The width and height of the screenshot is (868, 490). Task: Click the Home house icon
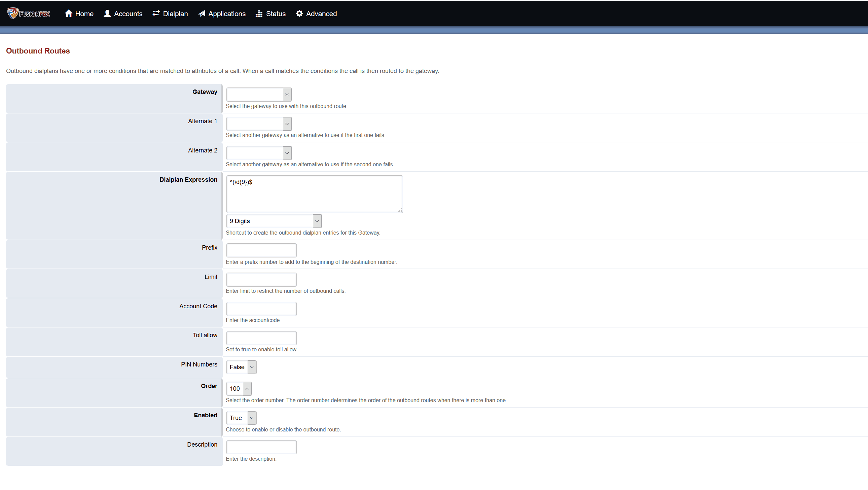click(68, 13)
